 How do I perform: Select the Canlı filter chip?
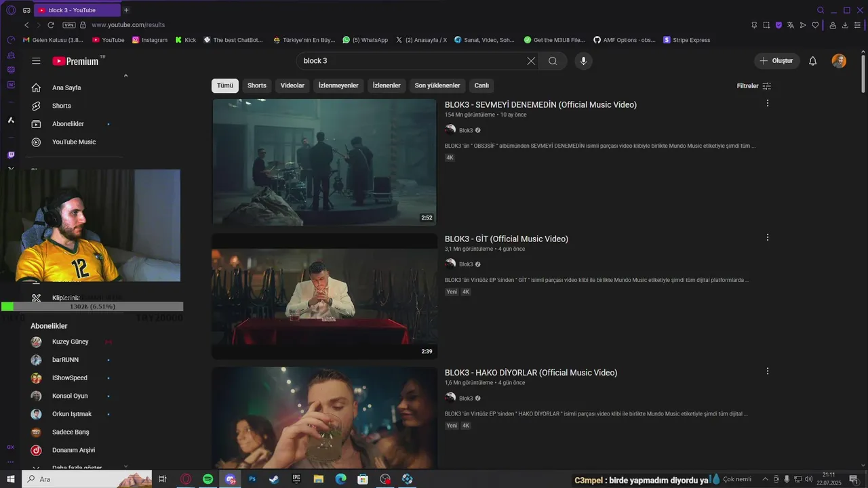[481, 85]
